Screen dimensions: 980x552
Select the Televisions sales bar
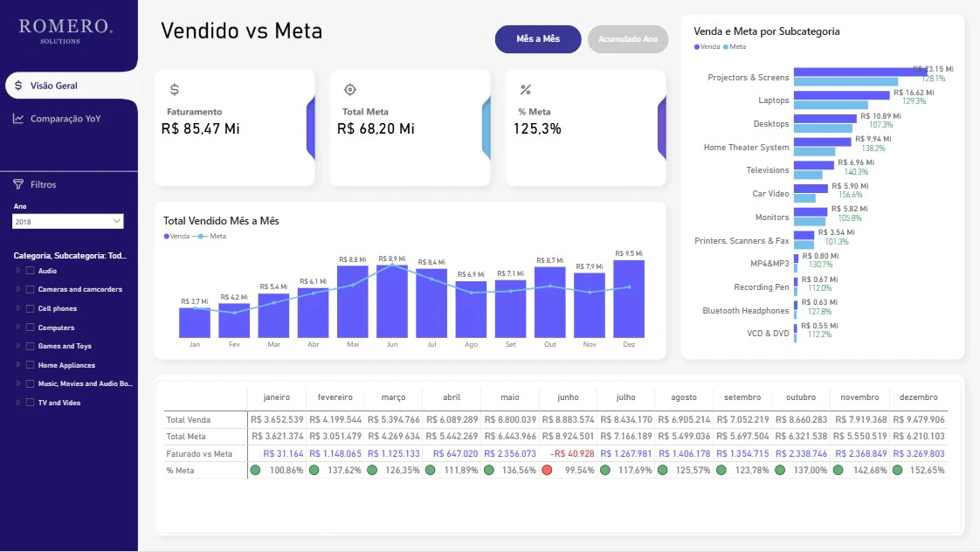click(x=814, y=165)
